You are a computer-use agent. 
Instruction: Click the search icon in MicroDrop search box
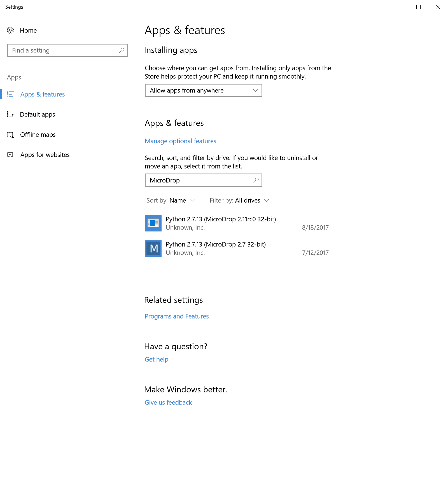[256, 180]
